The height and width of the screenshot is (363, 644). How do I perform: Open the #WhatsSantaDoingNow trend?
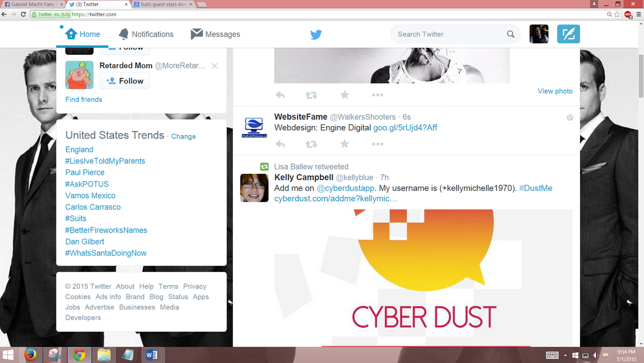click(106, 253)
